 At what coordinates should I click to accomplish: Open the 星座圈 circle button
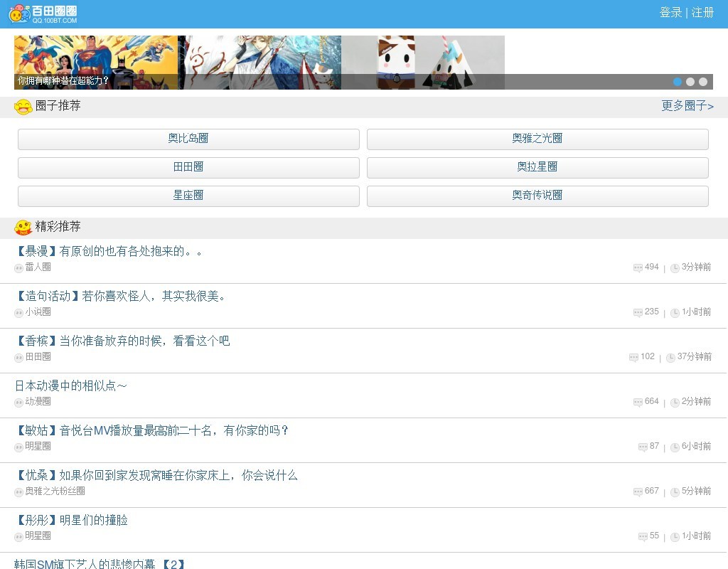(188, 196)
